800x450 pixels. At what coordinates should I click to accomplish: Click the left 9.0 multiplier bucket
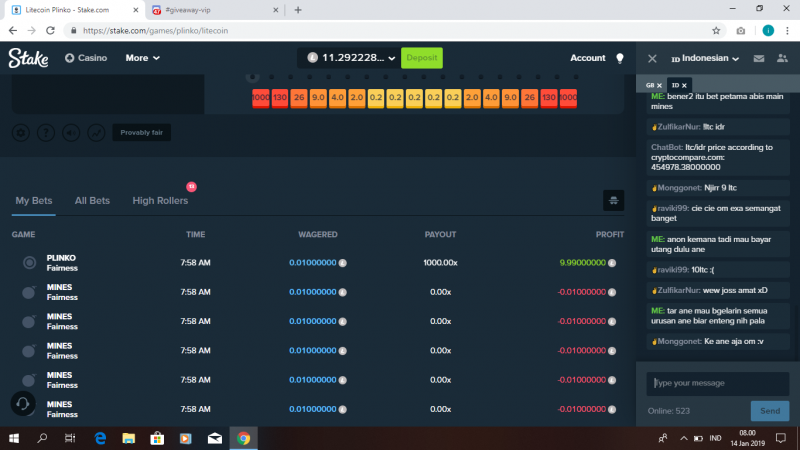pyautogui.click(x=318, y=97)
